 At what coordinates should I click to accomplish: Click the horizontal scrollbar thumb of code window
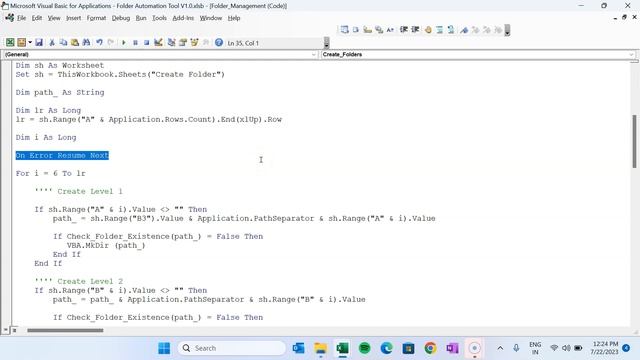(65, 330)
